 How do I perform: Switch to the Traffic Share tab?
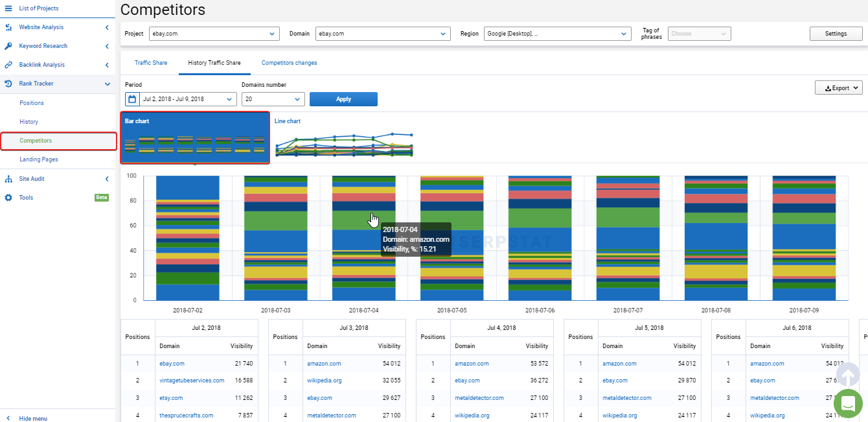pos(151,63)
